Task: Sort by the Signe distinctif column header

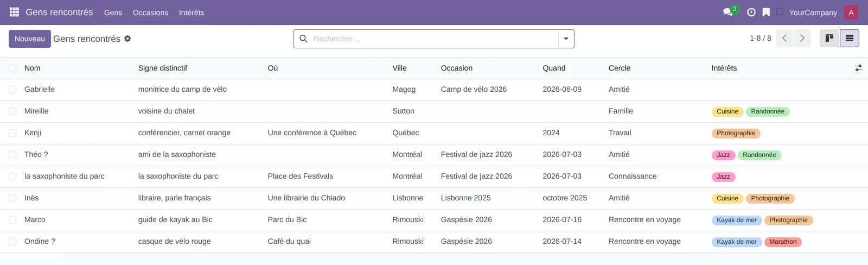Action: coord(163,68)
